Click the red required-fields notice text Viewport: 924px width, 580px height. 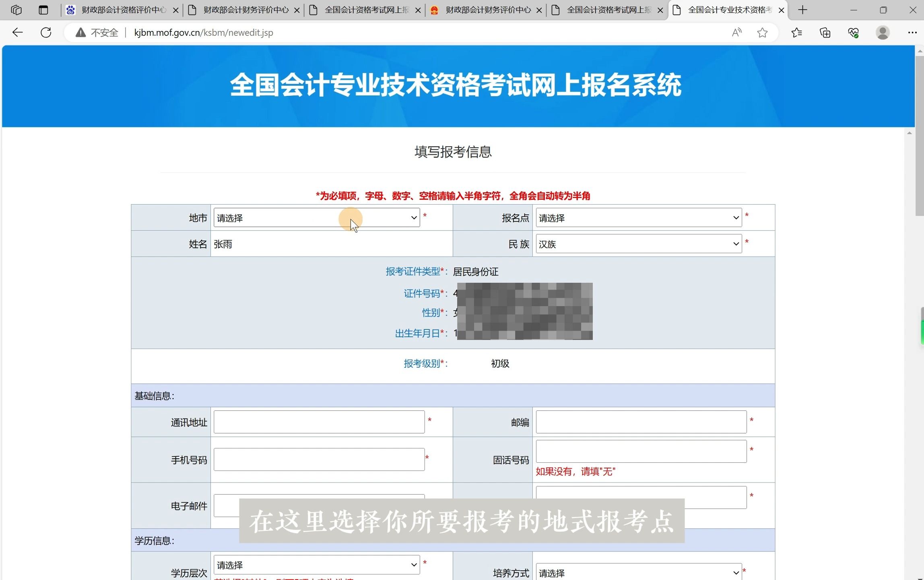pos(453,196)
